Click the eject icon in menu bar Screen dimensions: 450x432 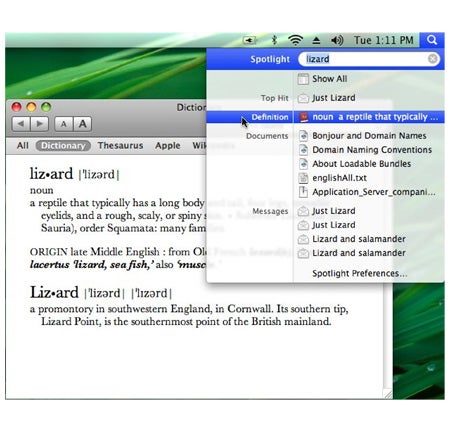click(316, 41)
